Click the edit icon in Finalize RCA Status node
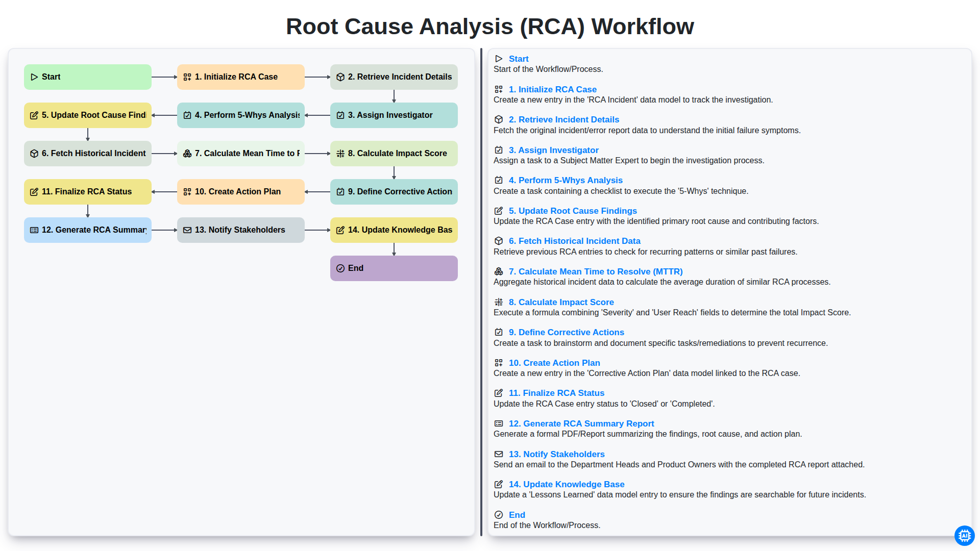The image size is (980, 551). (x=34, y=192)
